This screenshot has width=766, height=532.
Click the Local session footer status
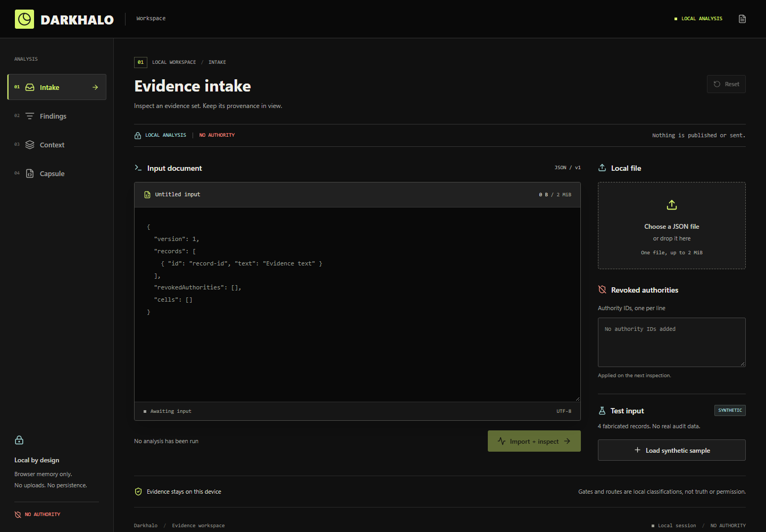(673, 526)
